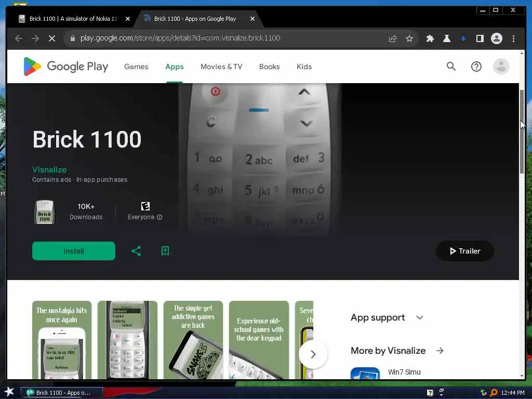Open the Visnalize developer link
Viewport: 532px width, 399px height.
(49, 170)
